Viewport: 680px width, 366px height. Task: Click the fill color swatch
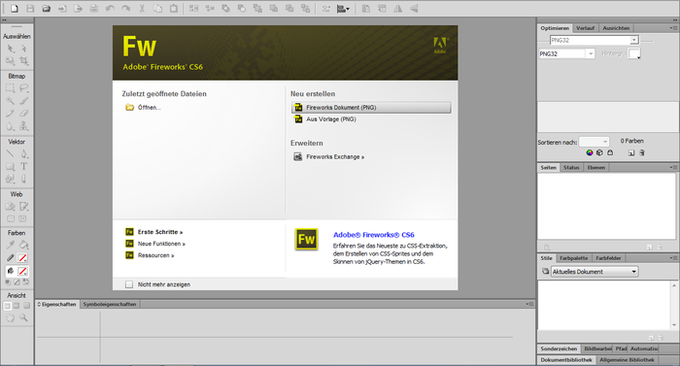click(x=23, y=271)
